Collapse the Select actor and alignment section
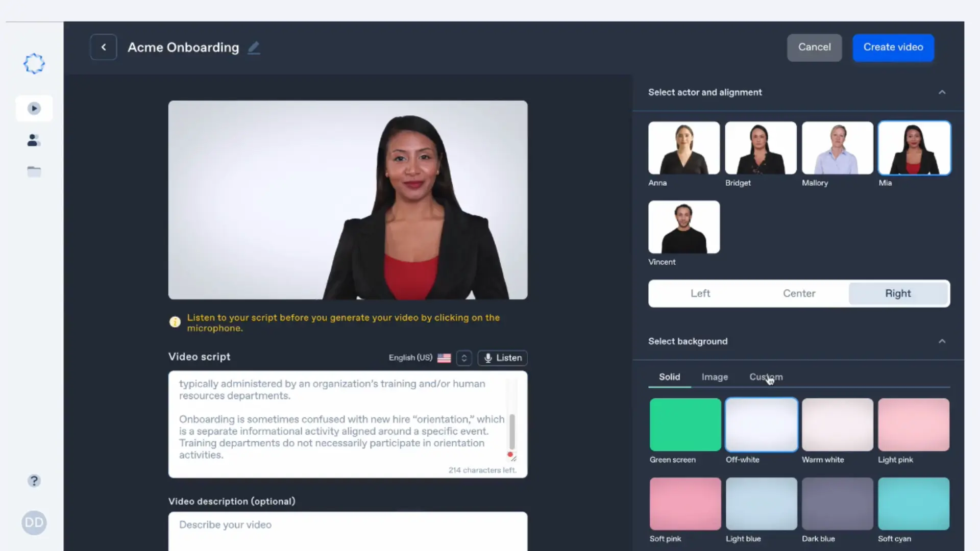This screenshot has width=980, height=551. tap(942, 92)
